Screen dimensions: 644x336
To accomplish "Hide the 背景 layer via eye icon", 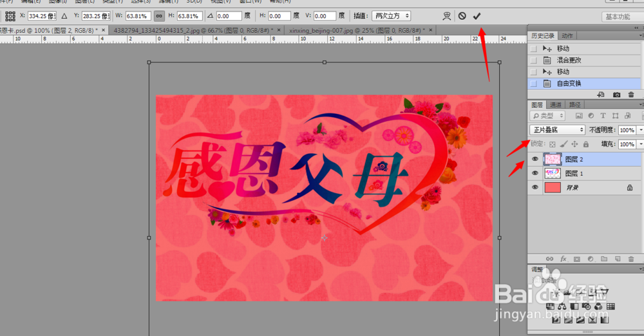I will coord(535,187).
